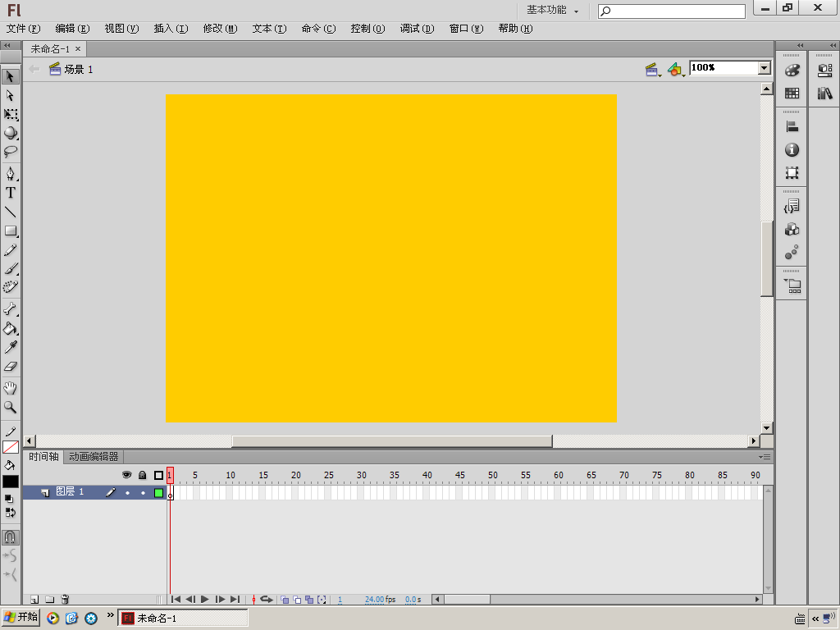Open the Components panel icon
Screen dimensions: 840x630
pyautogui.click(x=792, y=230)
